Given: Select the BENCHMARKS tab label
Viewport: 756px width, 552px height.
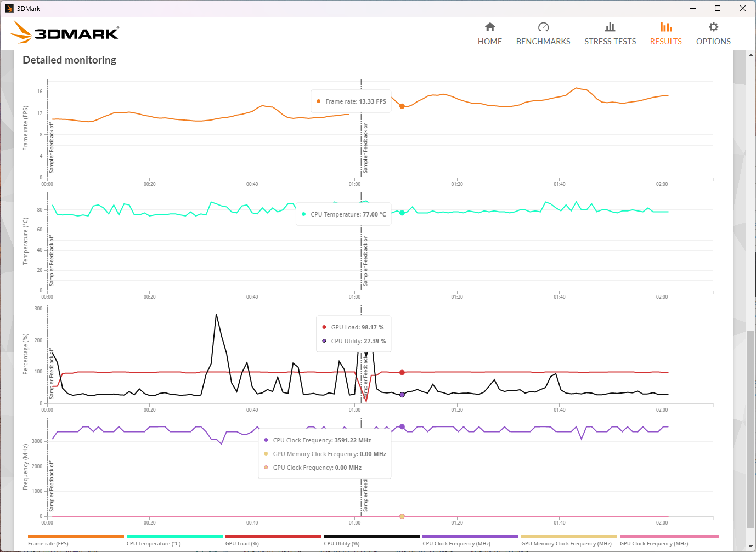Looking at the screenshot, I should [x=543, y=42].
